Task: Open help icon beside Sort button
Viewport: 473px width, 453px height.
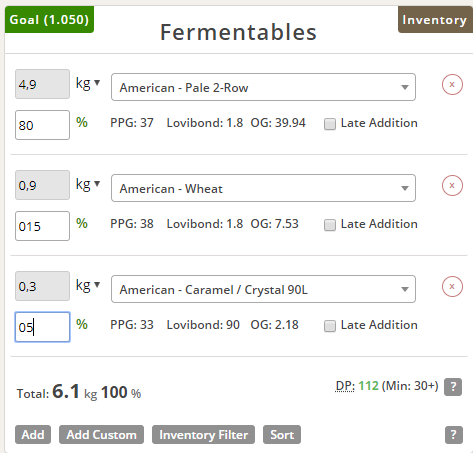Action: click(x=454, y=435)
